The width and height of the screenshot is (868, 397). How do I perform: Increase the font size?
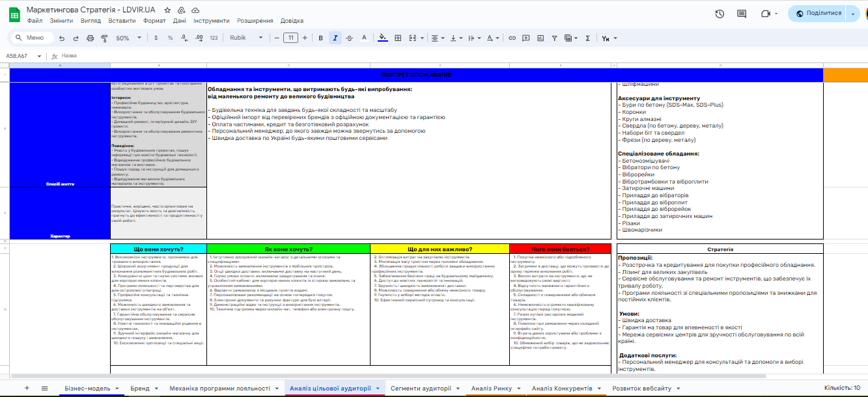(x=305, y=38)
